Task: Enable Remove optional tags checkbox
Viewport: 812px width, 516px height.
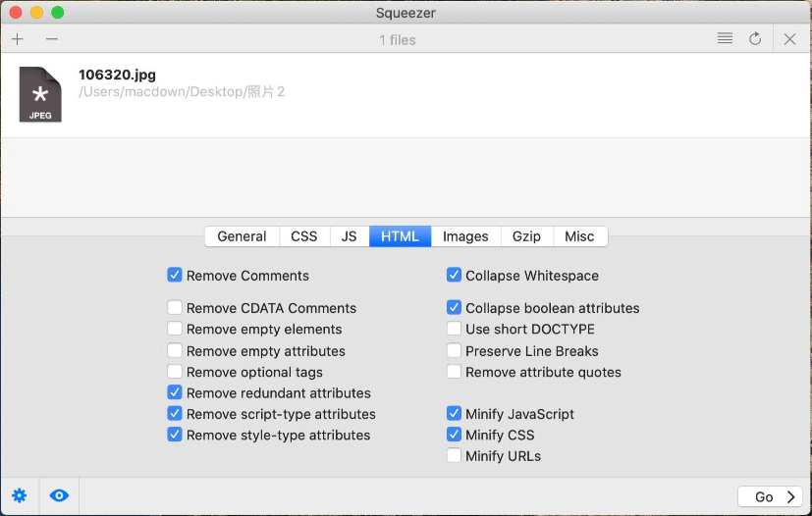Action: [175, 372]
